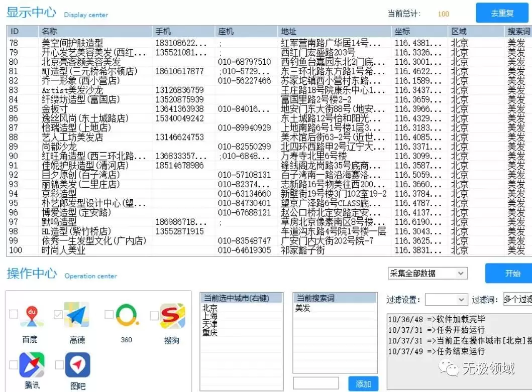Select row 美空间护肤造型
Viewport: 532px width, 392px height.
[269, 43]
